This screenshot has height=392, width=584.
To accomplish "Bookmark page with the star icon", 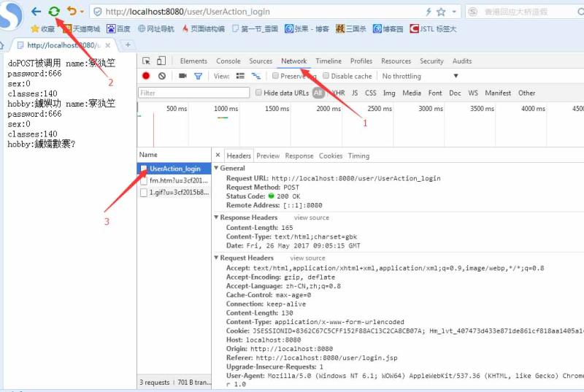I will coord(441,12).
